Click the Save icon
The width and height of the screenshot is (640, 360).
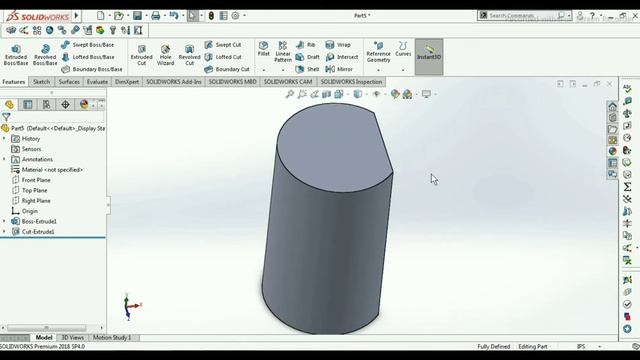pos(138,16)
